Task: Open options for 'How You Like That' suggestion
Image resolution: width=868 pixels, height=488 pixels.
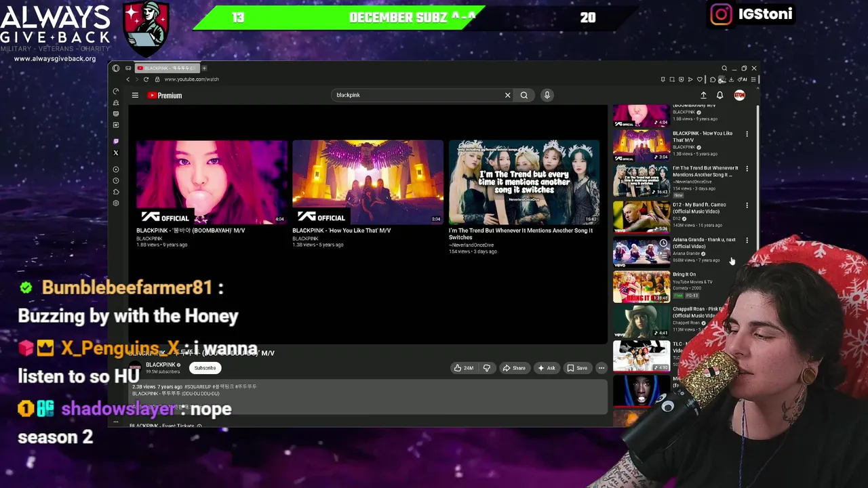Action: pos(747,134)
